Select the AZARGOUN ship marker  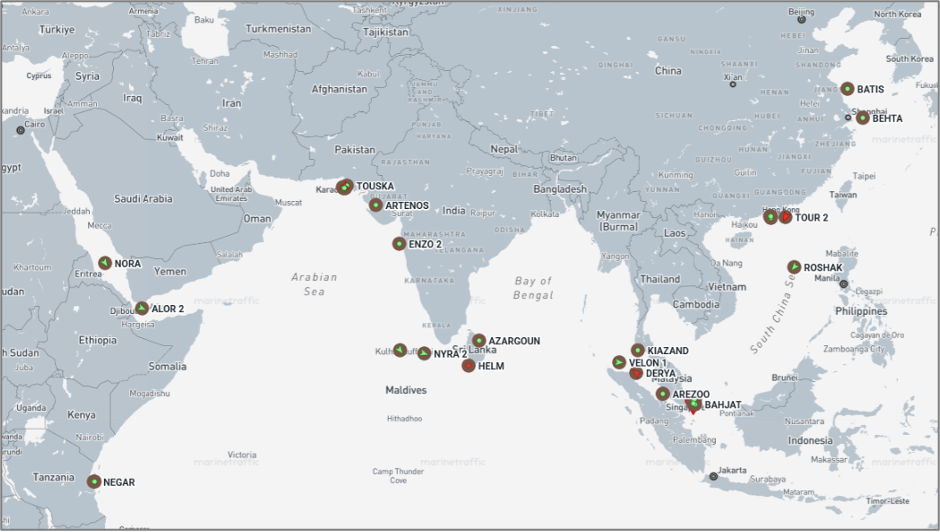(x=479, y=341)
